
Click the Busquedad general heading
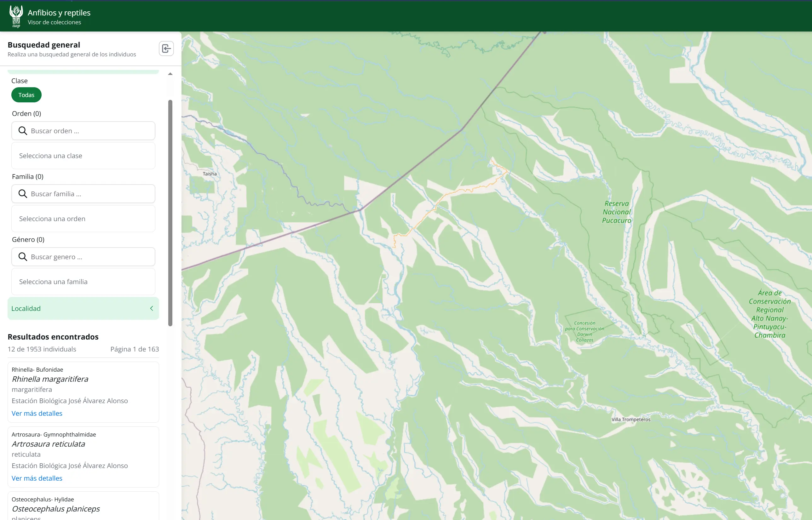[x=44, y=45]
